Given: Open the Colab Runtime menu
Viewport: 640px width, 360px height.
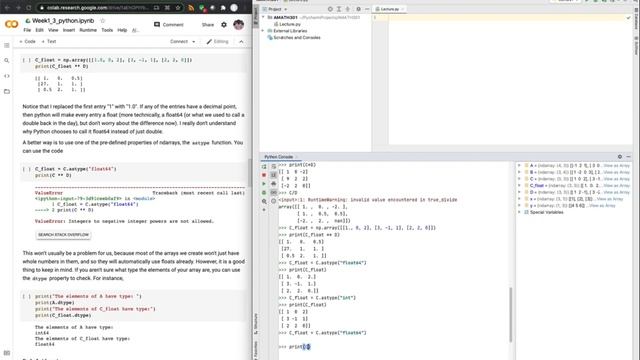Looking at the screenshot, I should [x=88, y=30].
